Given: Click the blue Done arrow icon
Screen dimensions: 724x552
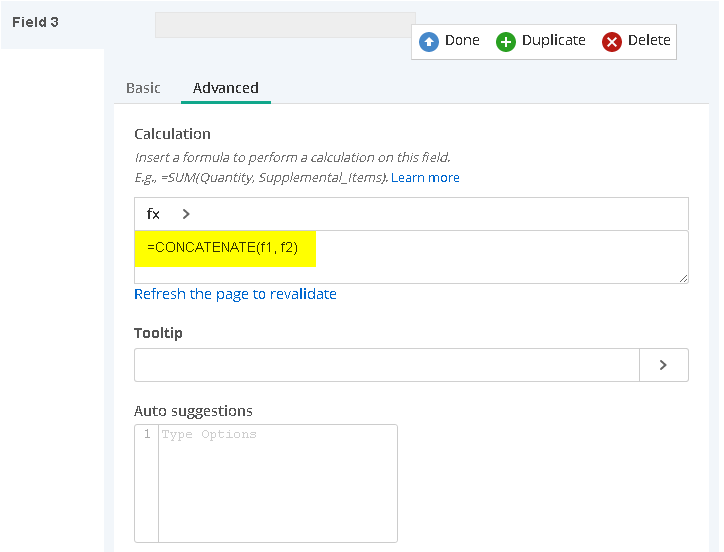Looking at the screenshot, I should [428, 42].
